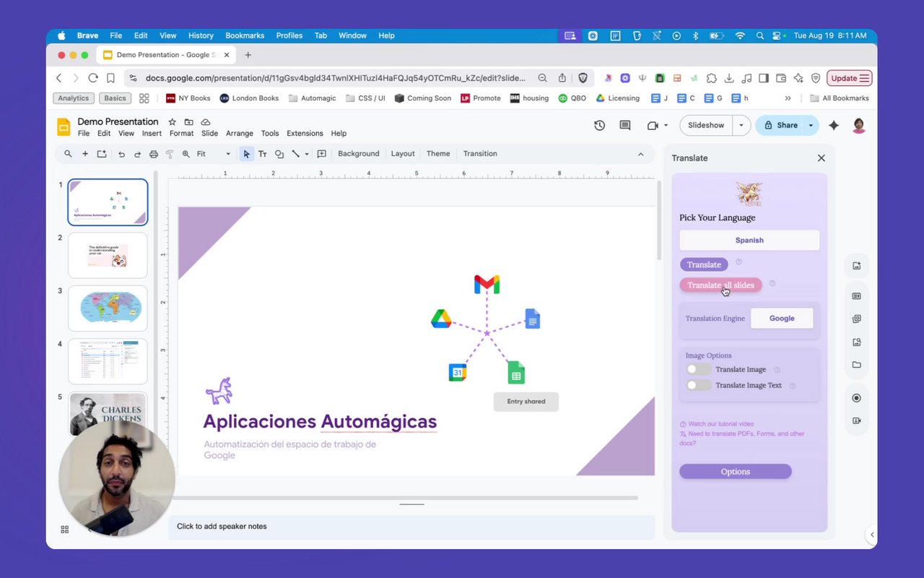The width and height of the screenshot is (924, 578).
Task: Open the comments icon
Action: [x=625, y=125]
